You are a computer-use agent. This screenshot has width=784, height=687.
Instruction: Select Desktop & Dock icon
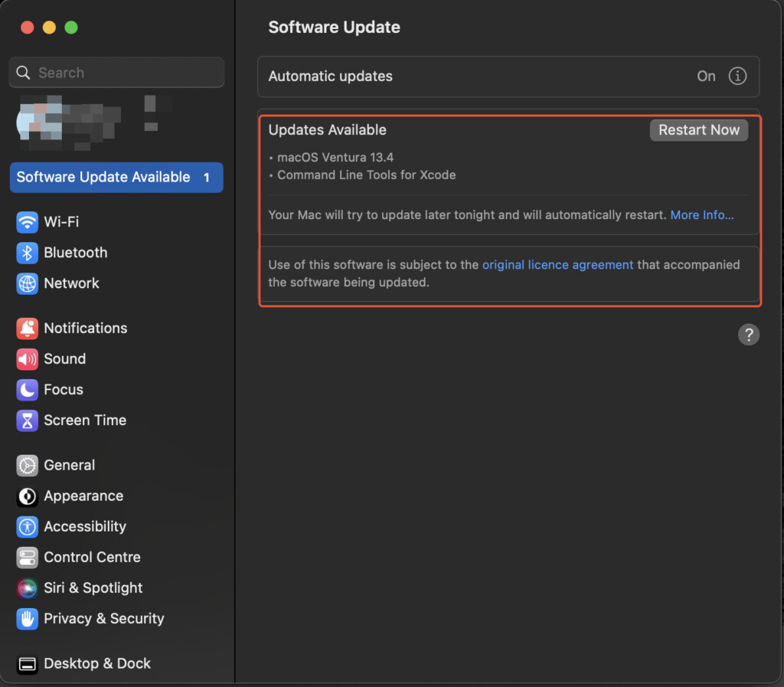[x=27, y=664]
